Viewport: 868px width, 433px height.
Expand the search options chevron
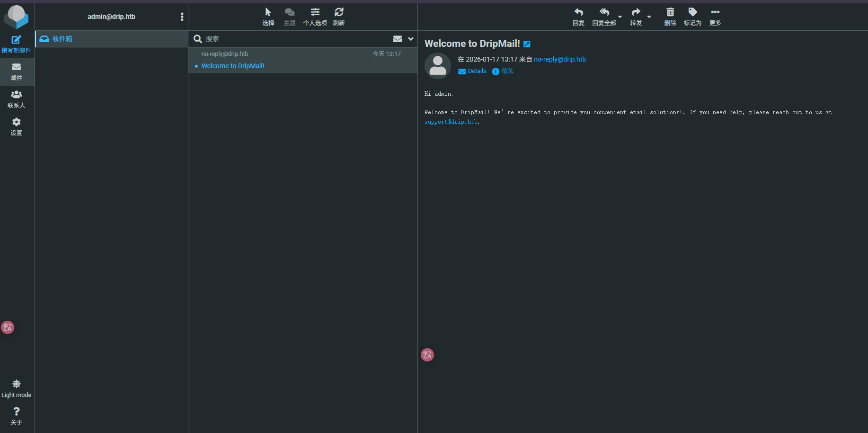(x=411, y=39)
